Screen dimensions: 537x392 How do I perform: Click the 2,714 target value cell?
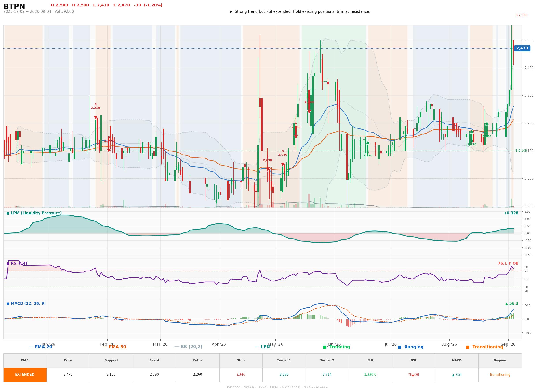coord(327,375)
